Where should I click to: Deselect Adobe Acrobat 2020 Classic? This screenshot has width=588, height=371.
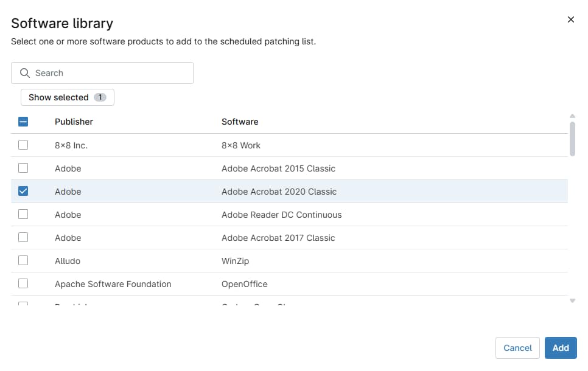pyautogui.click(x=23, y=191)
